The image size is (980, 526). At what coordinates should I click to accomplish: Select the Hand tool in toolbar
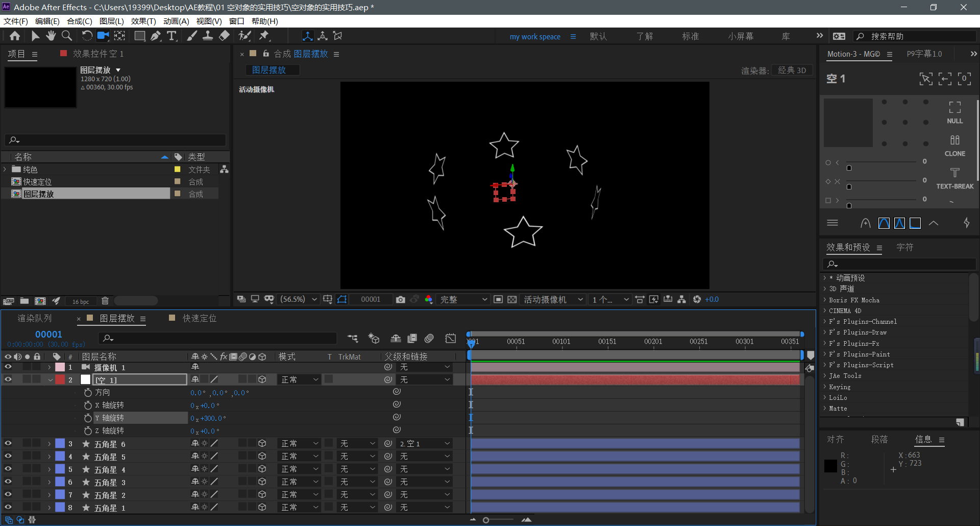pyautogui.click(x=51, y=36)
